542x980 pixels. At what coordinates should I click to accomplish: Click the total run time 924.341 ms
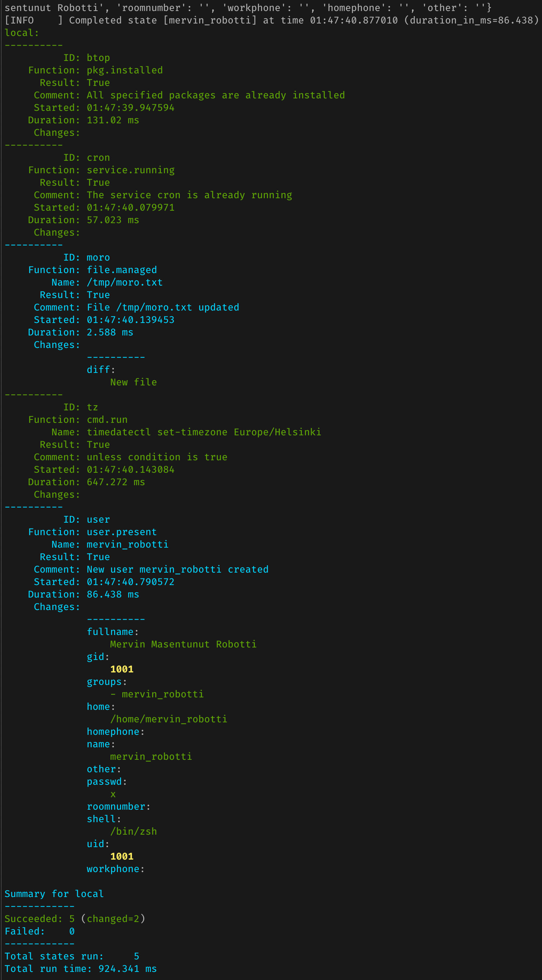coord(127,969)
